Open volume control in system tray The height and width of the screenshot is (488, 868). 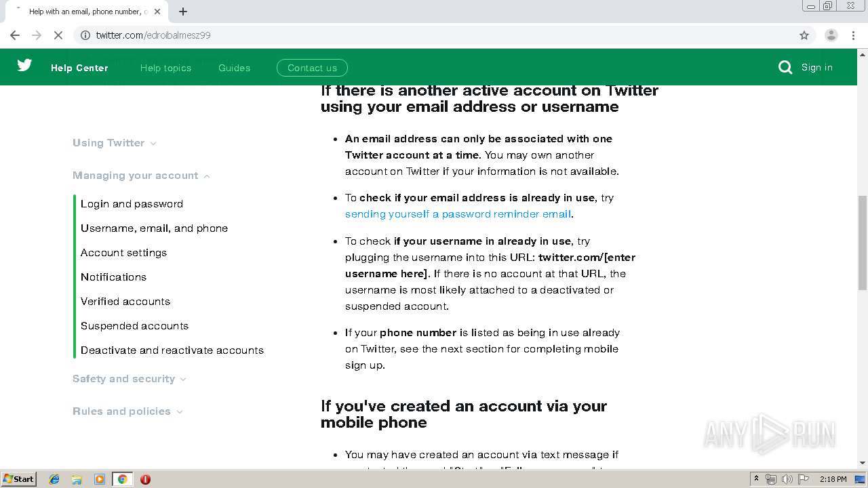point(787,479)
